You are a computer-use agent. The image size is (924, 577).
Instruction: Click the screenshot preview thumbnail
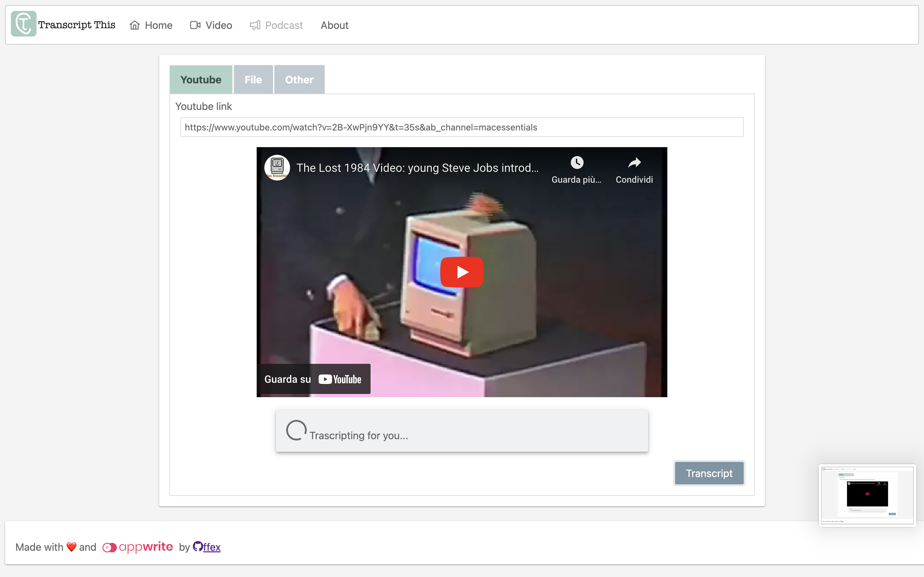pos(867,495)
